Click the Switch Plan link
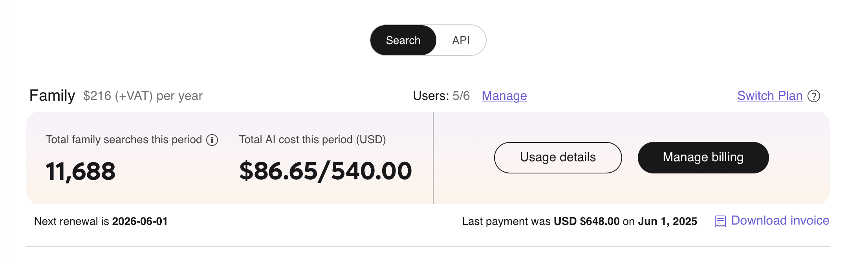Screen dimensions: 868x258 (x=769, y=96)
